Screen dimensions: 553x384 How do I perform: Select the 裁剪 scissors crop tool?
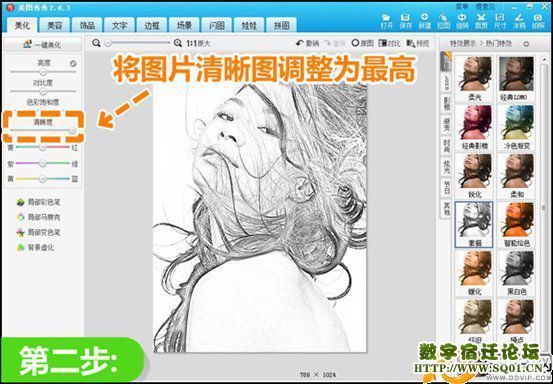481,21
